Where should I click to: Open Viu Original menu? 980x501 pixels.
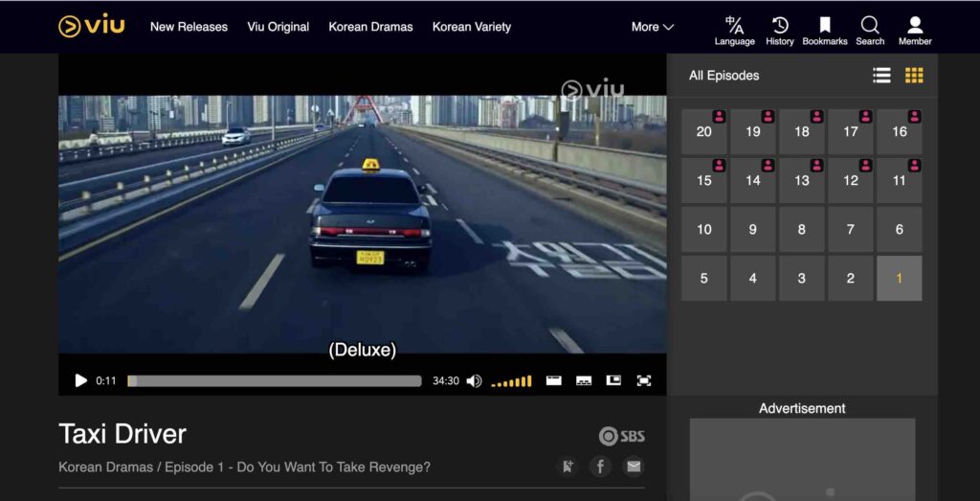(x=278, y=27)
